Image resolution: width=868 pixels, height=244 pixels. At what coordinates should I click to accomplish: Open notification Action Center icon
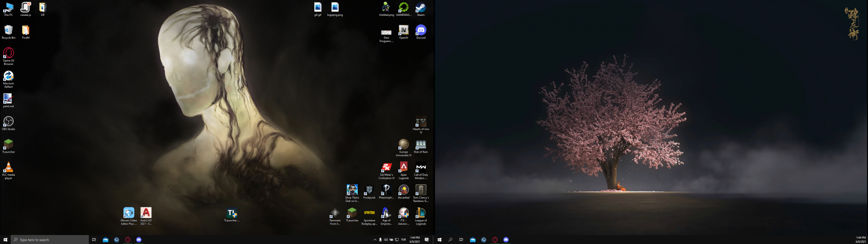coord(426,239)
